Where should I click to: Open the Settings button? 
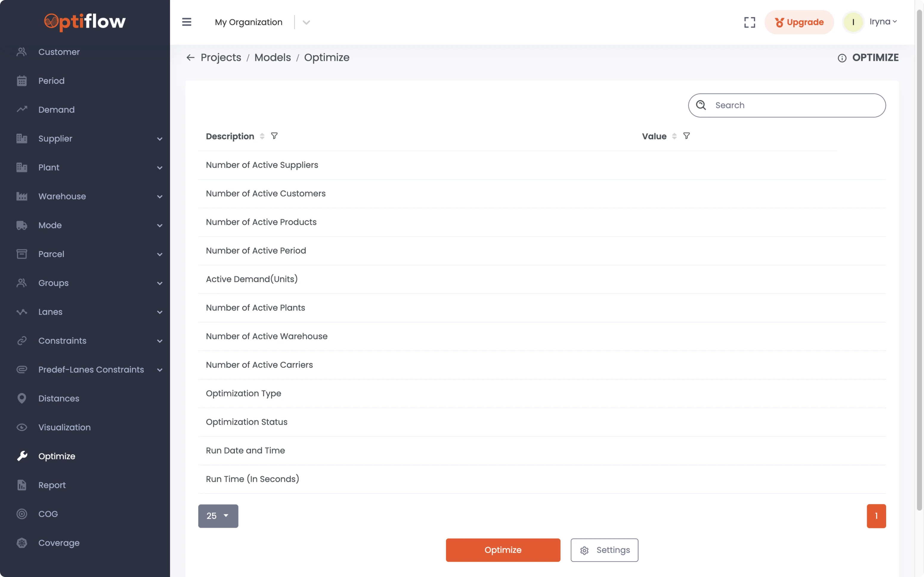click(604, 550)
